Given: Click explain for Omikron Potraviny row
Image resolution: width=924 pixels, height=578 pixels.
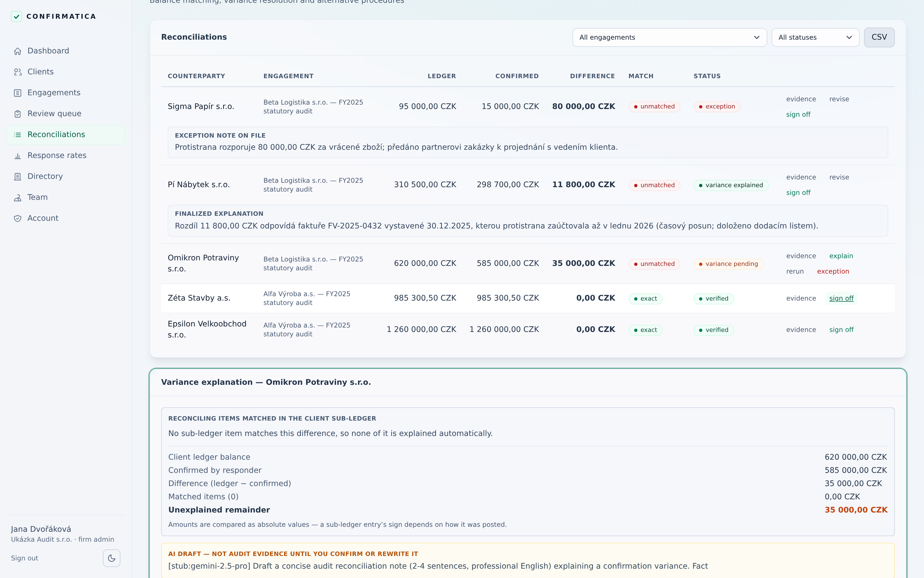Looking at the screenshot, I should [841, 256].
